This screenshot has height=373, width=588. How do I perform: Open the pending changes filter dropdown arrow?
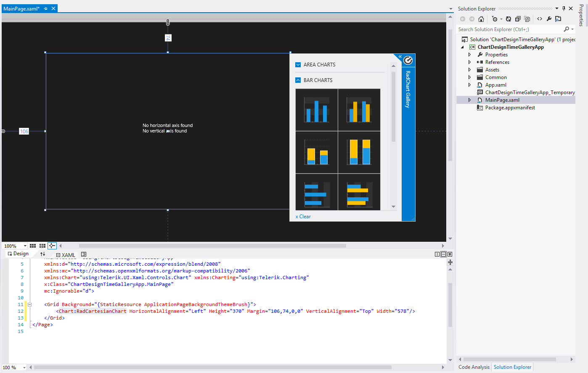tap(501, 19)
